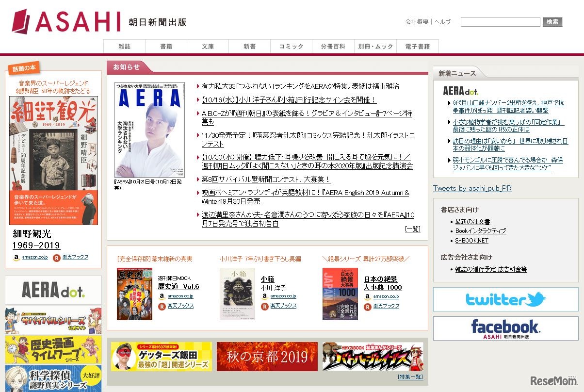This screenshot has height=392, width=584.
Task: Open A.B.C-Z 週刊朝日 cover news
Action: click(x=307, y=117)
